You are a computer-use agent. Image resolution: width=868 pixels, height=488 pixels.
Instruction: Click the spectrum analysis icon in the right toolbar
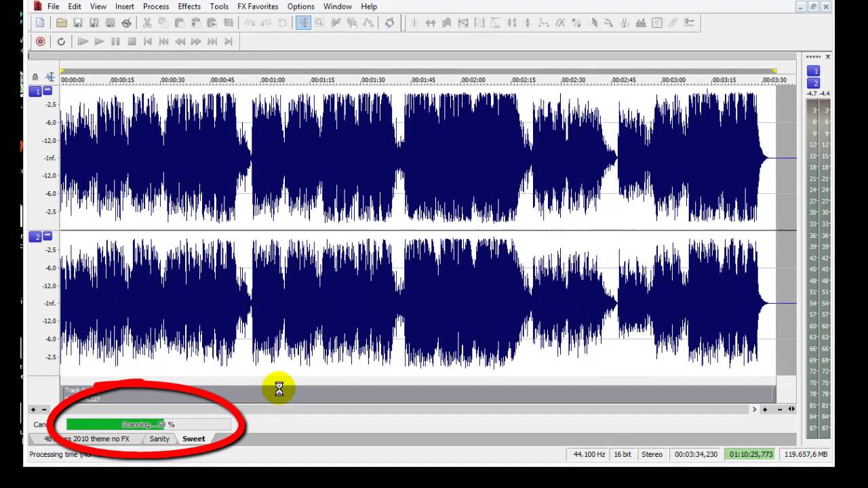[x=641, y=22]
